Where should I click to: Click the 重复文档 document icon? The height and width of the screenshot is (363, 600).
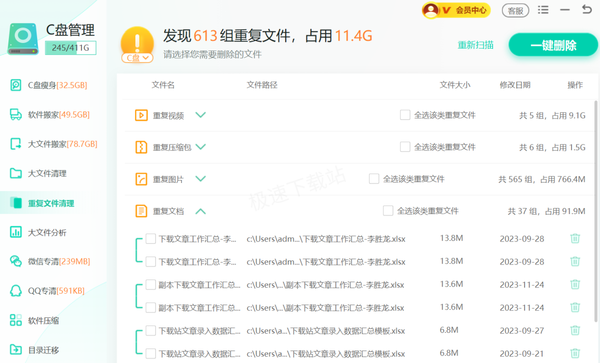141,211
